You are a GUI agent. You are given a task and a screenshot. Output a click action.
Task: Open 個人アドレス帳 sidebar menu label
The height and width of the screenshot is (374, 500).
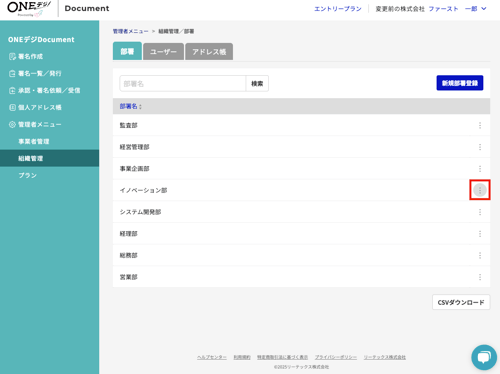[x=40, y=107]
